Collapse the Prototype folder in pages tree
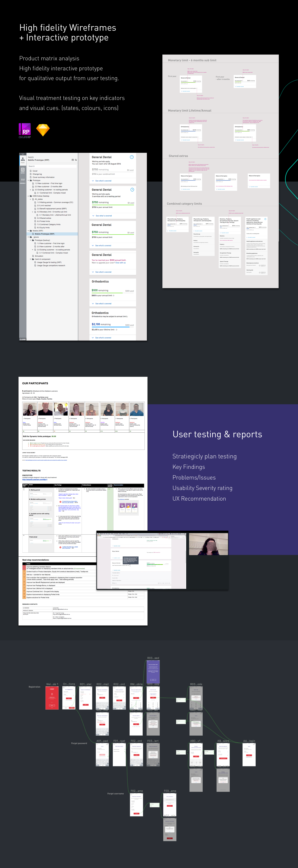Viewport: 298px width, 868px height. [x=28, y=180]
